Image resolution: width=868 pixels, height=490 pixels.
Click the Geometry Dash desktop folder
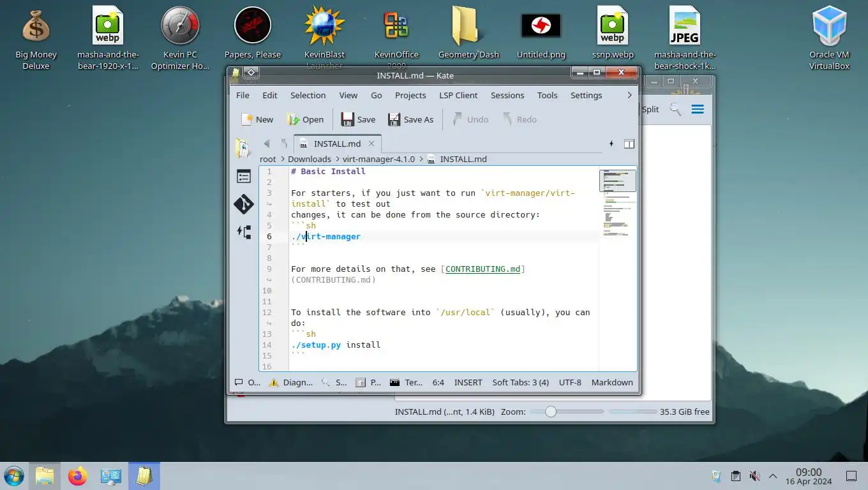click(x=468, y=33)
